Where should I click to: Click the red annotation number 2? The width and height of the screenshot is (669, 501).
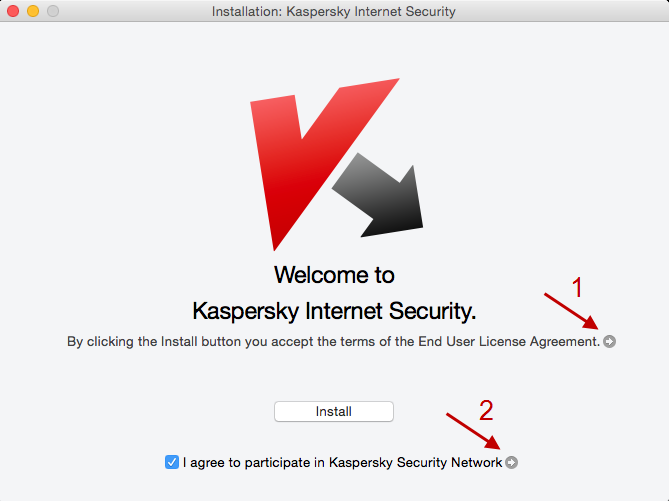tap(486, 409)
